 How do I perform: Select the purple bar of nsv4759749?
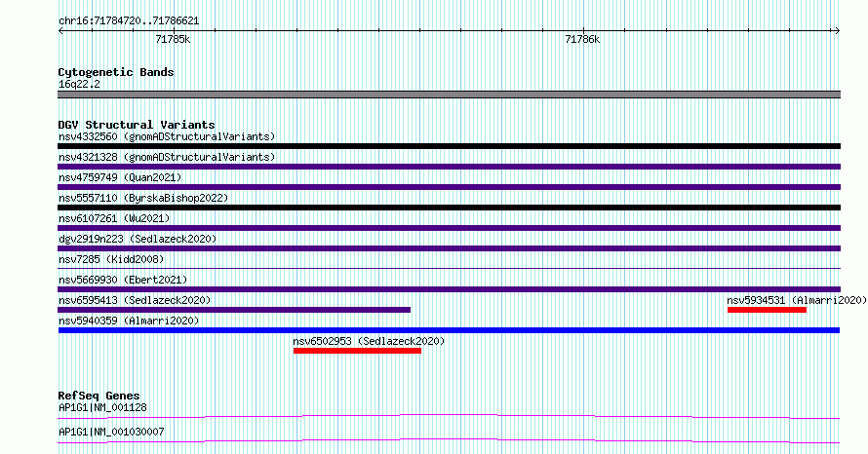[x=449, y=187]
